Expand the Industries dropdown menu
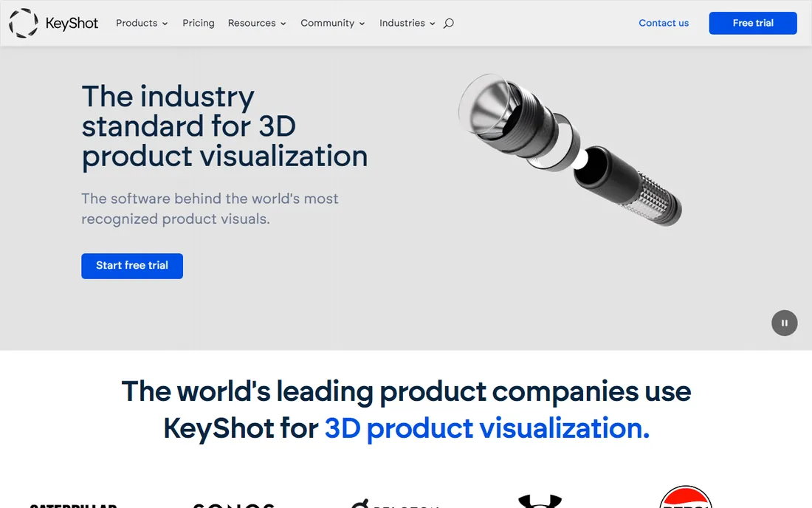This screenshot has height=508, width=812. tap(407, 24)
